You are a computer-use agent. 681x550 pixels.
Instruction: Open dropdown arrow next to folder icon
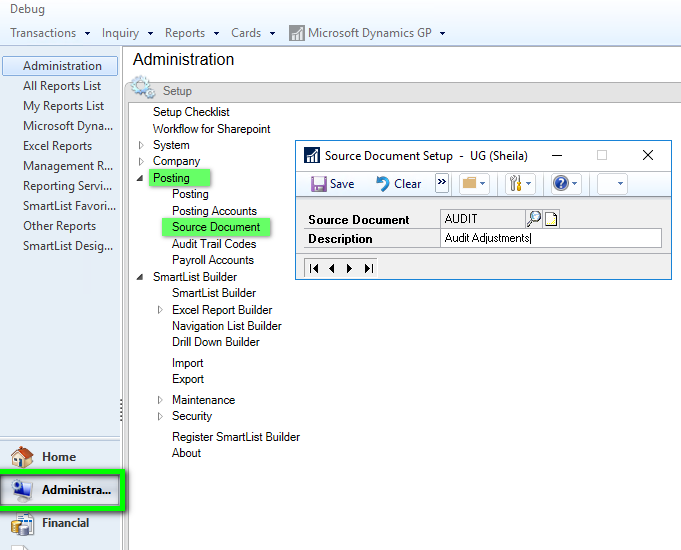(482, 183)
